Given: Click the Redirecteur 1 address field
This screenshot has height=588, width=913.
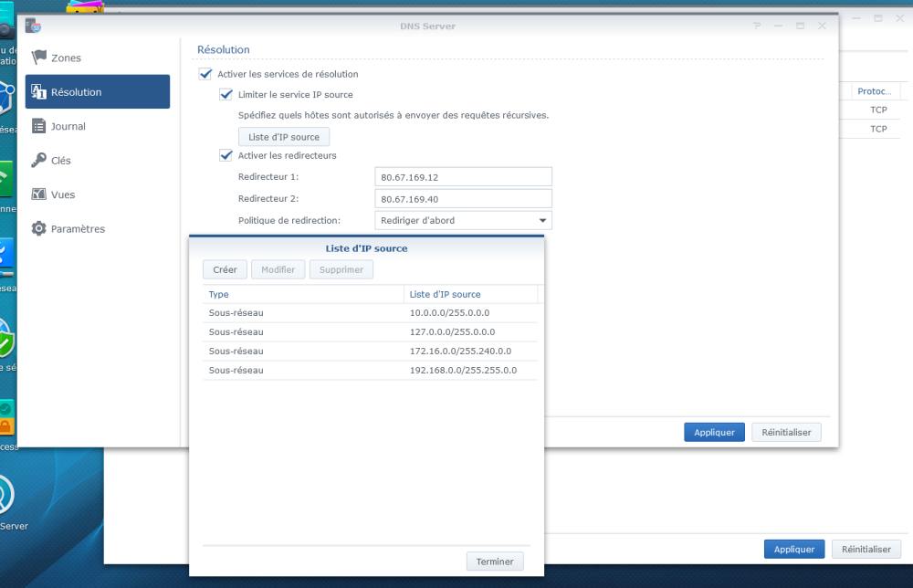Looking at the screenshot, I should click(463, 177).
